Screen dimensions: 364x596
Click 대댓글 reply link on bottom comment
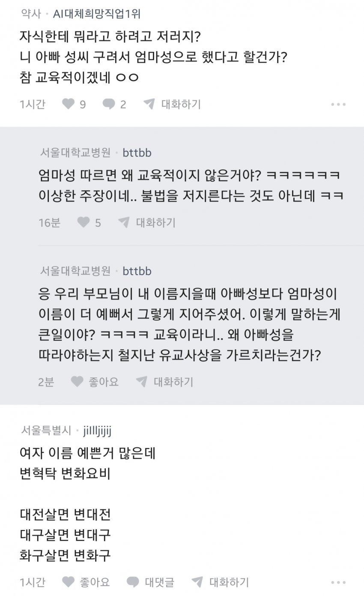159,582
